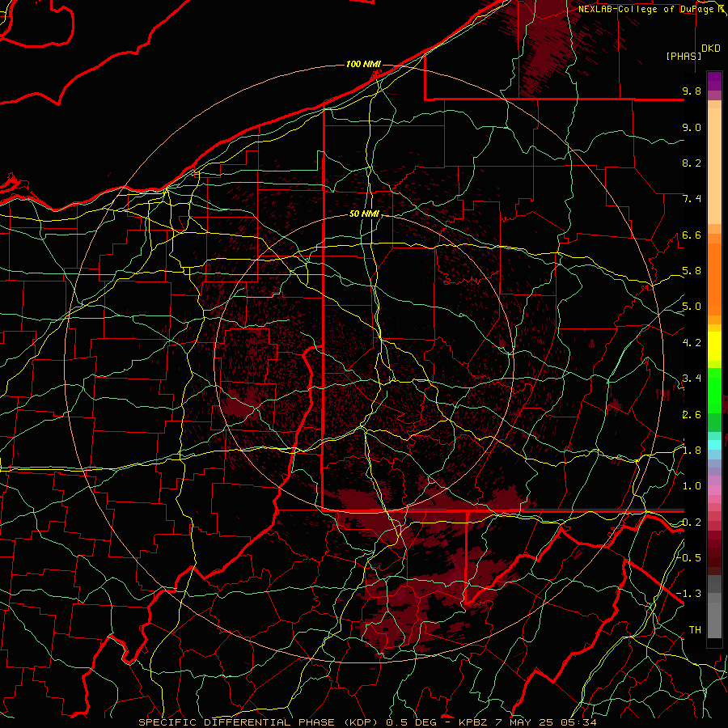Select the purple swatch at the top of the legend

click(x=714, y=81)
